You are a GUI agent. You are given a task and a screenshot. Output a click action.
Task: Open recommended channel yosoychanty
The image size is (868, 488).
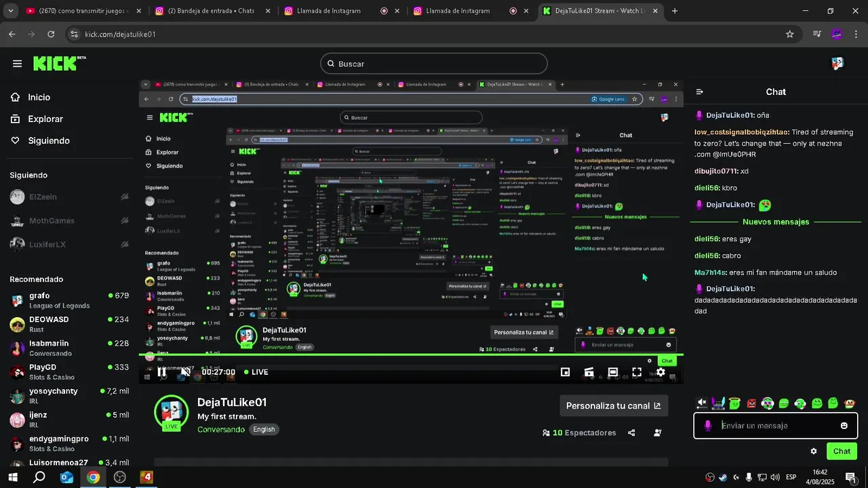[68, 395]
